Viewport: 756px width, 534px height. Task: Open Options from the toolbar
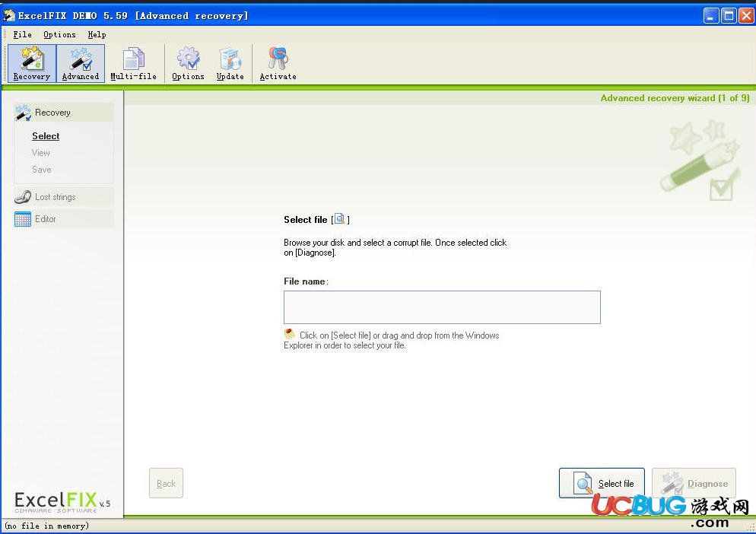coord(188,63)
